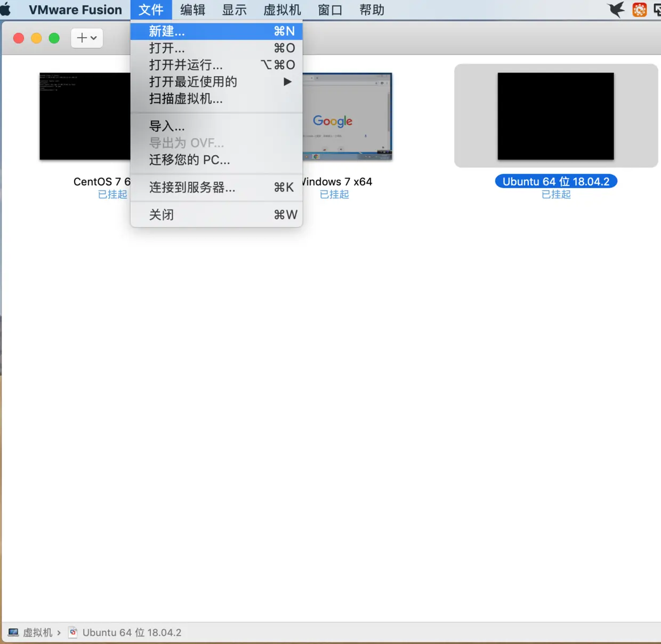Select 扫描虚拟机 from the menu
Image resolution: width=661 pixels, height=644 pixels.
click(x=186, y=99)
